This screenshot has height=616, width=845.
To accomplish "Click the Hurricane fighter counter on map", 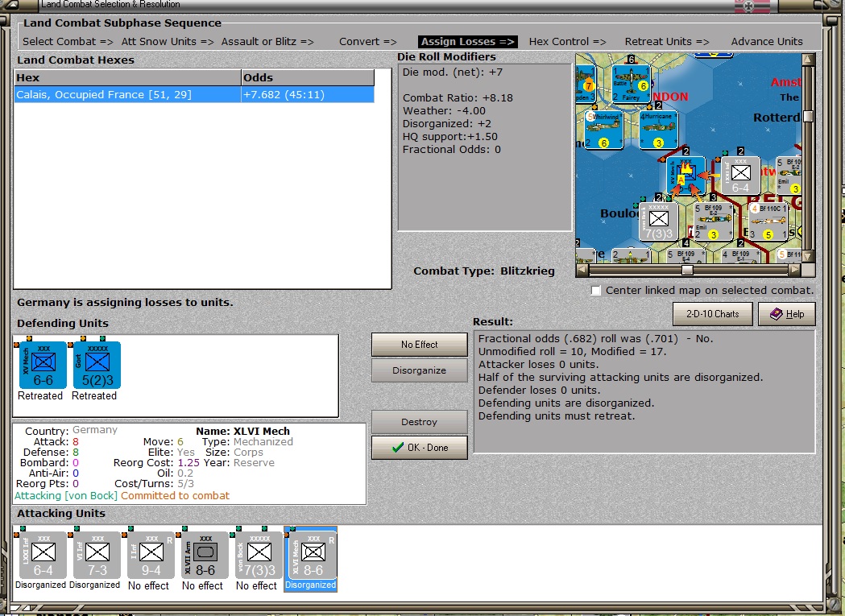I will [x=659, y=130].
